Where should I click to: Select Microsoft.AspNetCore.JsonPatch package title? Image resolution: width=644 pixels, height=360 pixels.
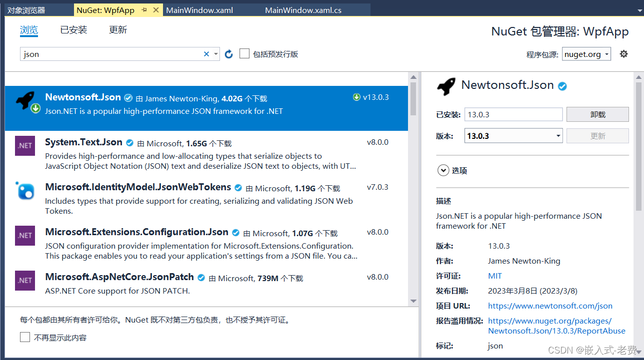119,277
